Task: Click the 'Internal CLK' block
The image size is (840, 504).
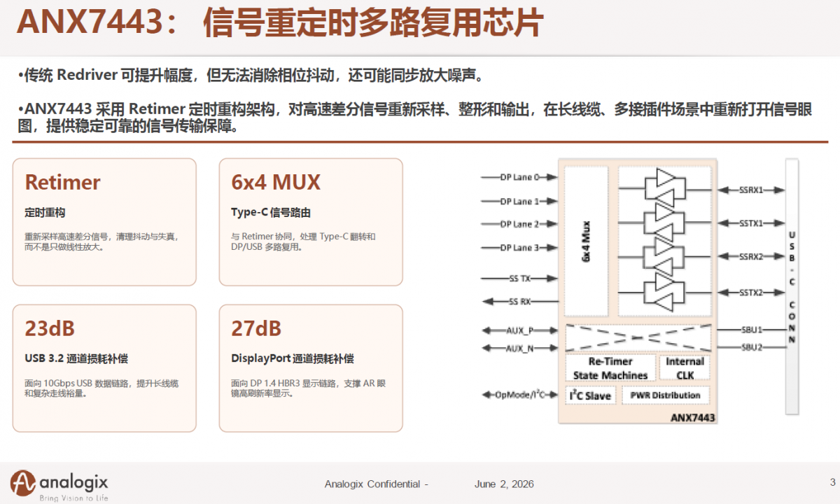Action: point(685,368)
